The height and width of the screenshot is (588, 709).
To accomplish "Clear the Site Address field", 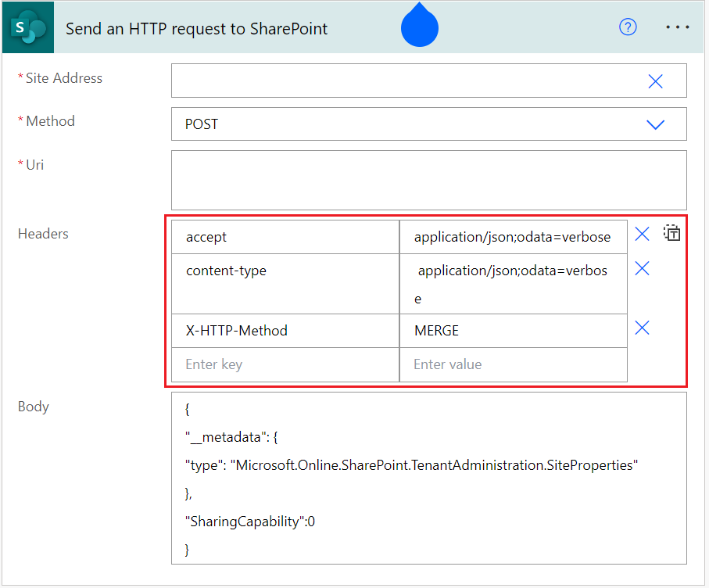I will (x=655, y=81).
